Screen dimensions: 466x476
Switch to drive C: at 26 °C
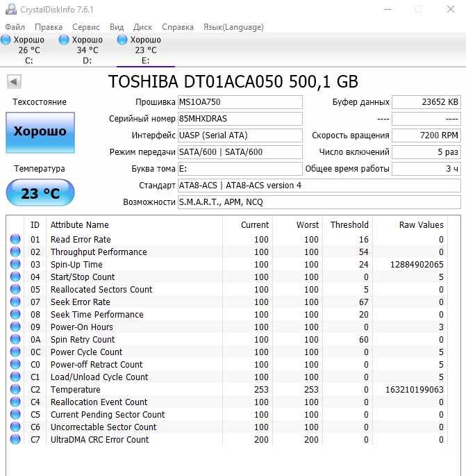point(29,50)
